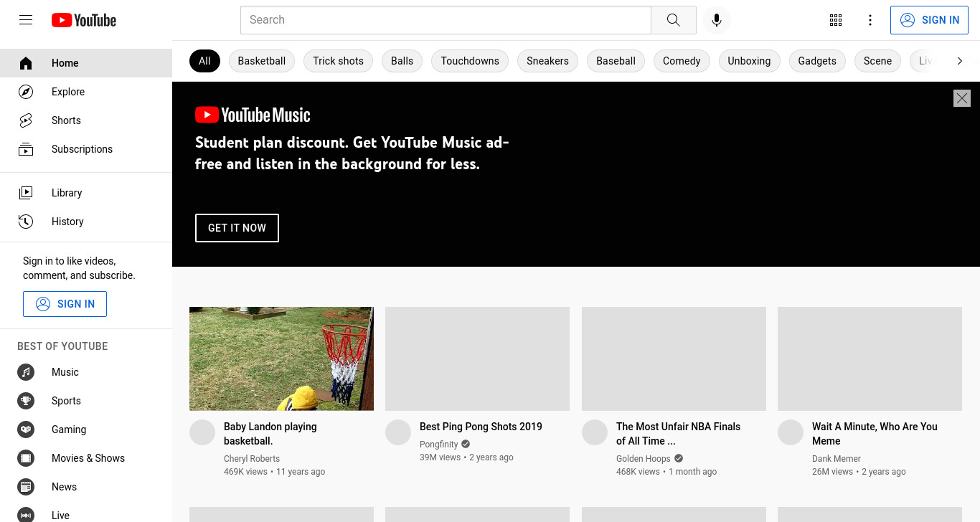The width and height of the screenshot is (980, 522).
Task: Show more category chips with arrow
Action: tap(960, 61)
